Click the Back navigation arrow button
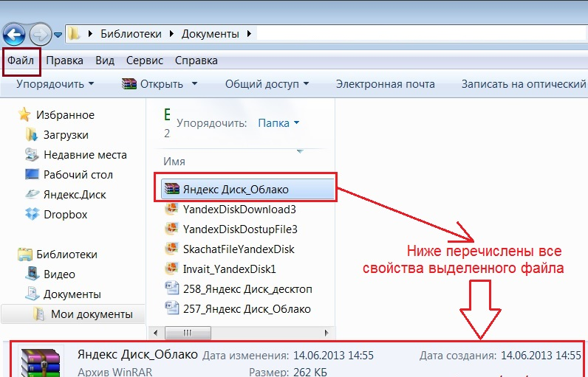 click(14, 35)
